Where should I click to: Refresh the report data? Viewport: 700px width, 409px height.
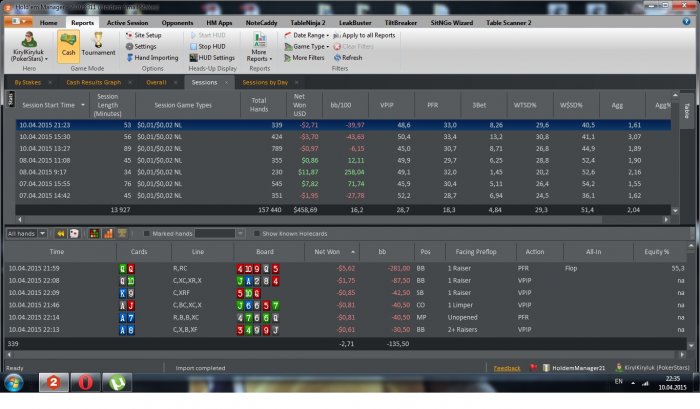[348, 58]
